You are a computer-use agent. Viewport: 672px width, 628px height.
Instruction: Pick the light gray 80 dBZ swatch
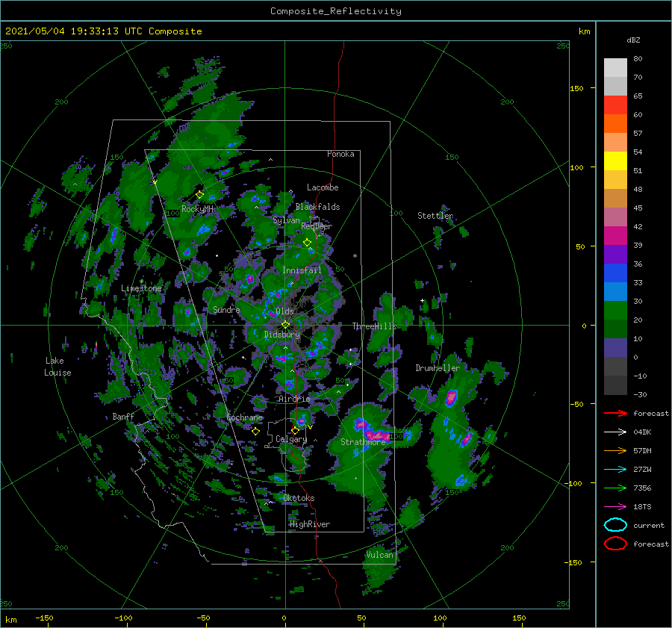(615, 67)
